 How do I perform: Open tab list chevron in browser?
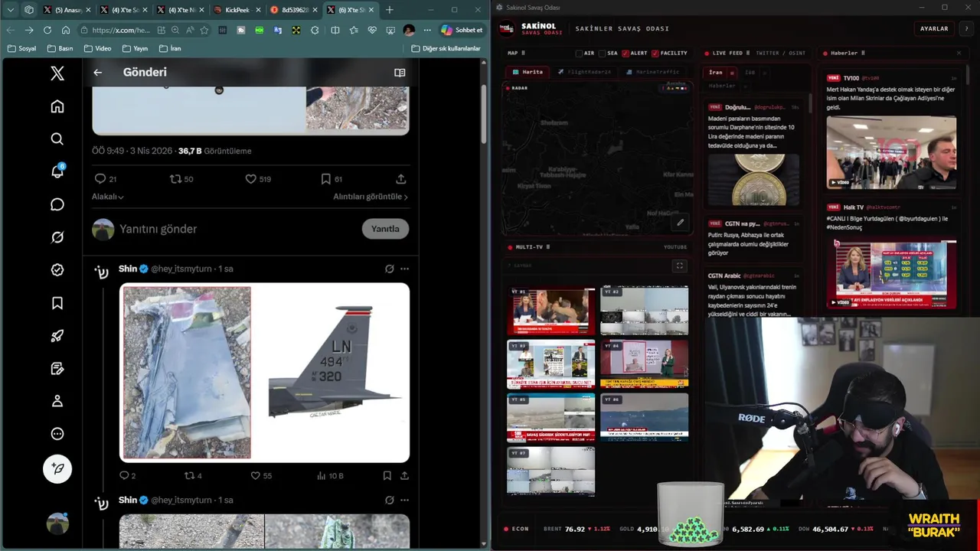click(x=11, y=10)
